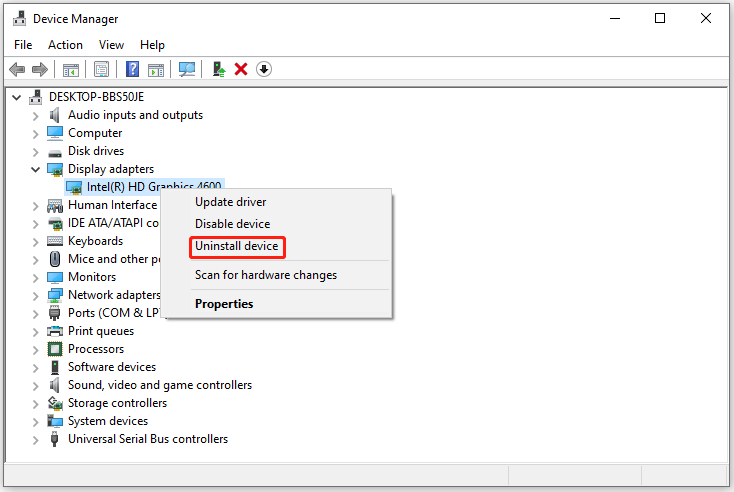The width and height of the screenshot is (734, 492).
Task: Click Scan for hardware changes monitor icon
Action: tap(186, 69)
